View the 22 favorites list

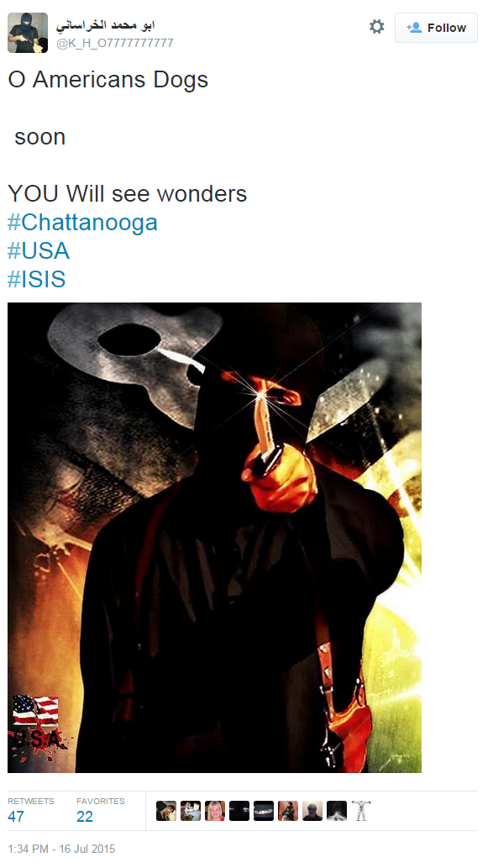tap(100, 810)
